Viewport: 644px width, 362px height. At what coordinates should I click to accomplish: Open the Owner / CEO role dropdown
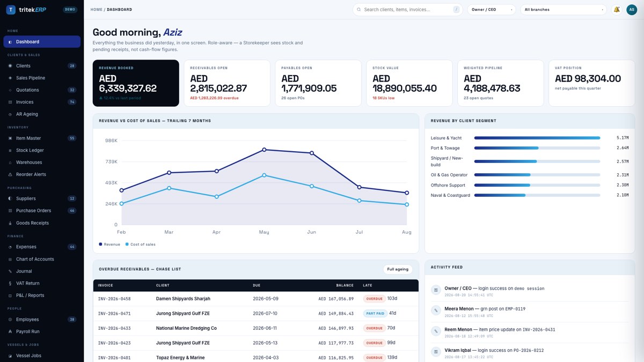point(492,10)
